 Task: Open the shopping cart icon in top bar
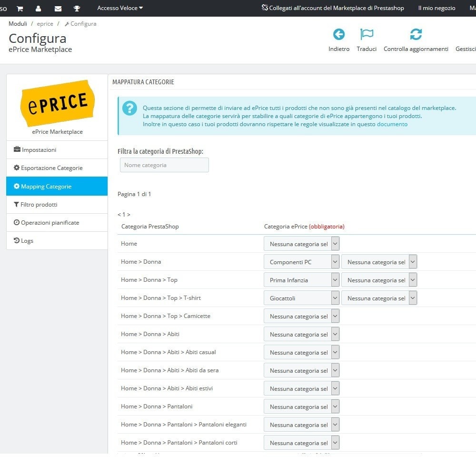pyautogui.click(x=20, y=9)
